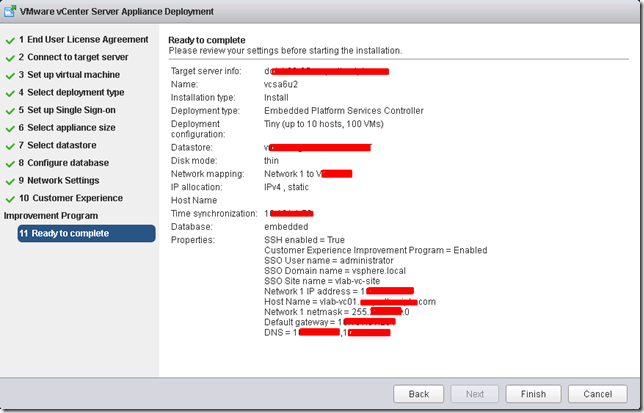Click the Installation type value 'Install'
Image resolution: width=644 pixels, height=413 pixels.
pos(276,98)
